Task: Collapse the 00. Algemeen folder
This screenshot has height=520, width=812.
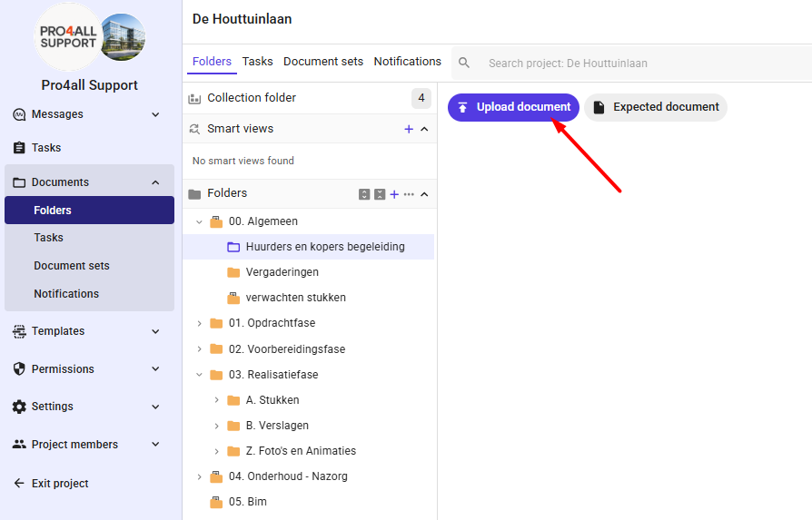Action: pos(199,221)
